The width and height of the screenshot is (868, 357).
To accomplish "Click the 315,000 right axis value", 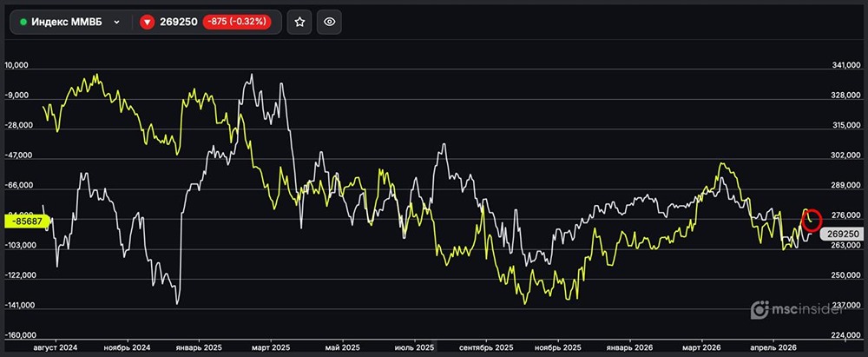I will [846, 126].
